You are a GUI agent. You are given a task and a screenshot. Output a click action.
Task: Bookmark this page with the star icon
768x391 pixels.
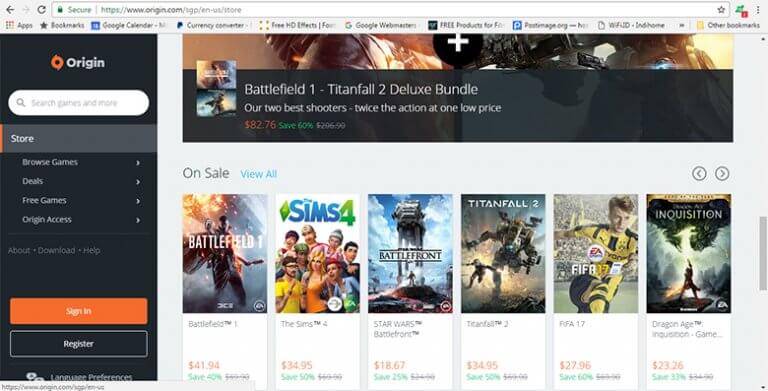click(x=721, y=9)
